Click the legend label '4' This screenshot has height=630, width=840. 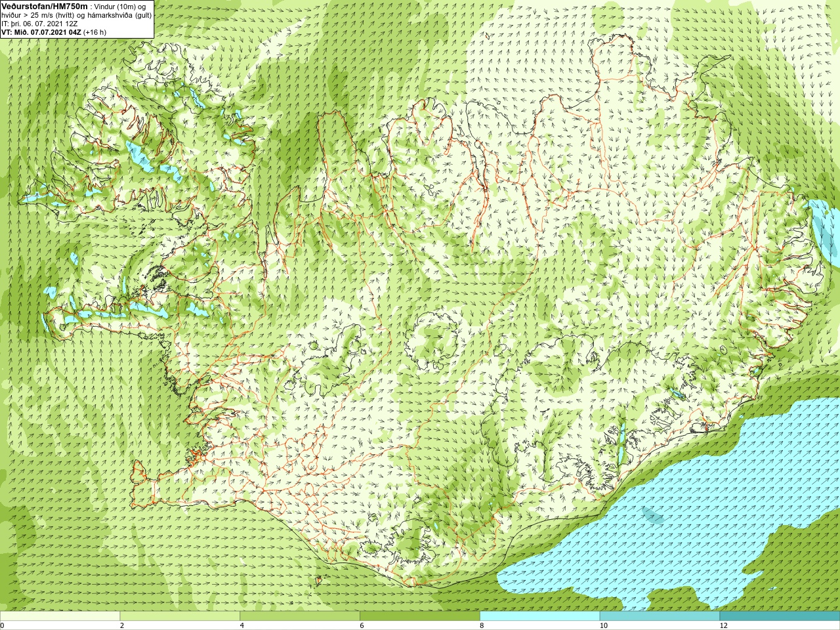(x=242, y=625)
